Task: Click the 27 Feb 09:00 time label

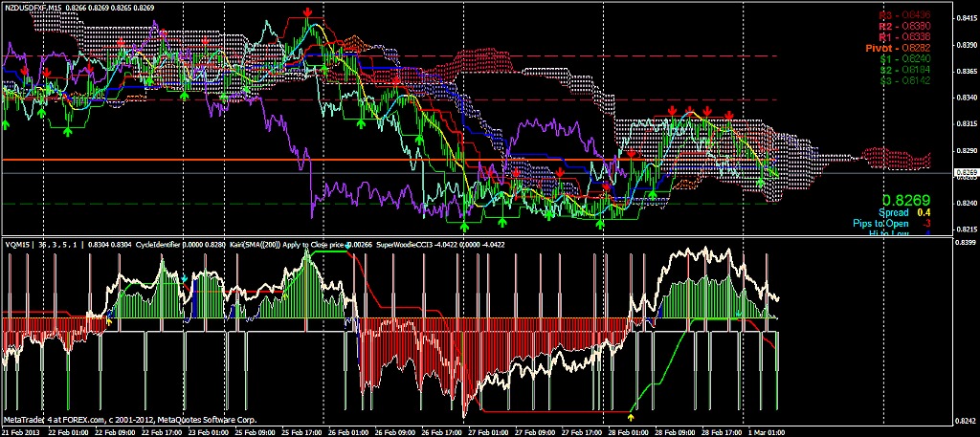Action: [536, 431]
